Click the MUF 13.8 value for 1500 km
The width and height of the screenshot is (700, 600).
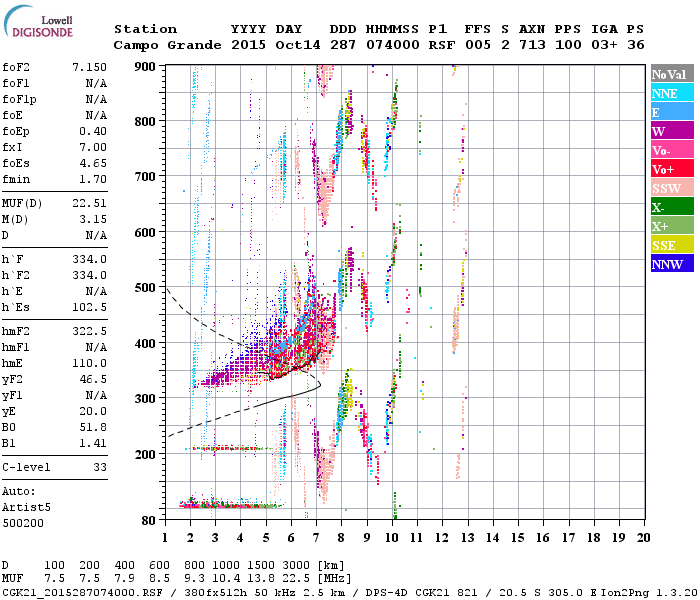[259, 579]
